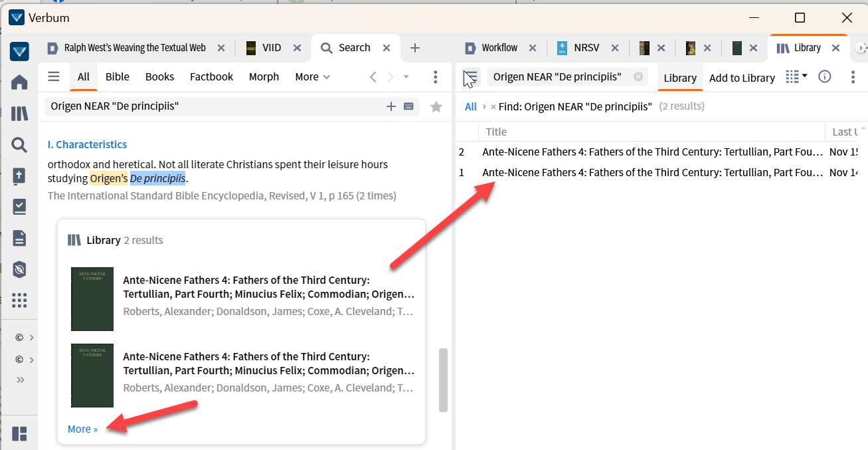The image size is (868, 450).
Task: Click the highlighted De principiis text
Action: click(x=157, y=178)
